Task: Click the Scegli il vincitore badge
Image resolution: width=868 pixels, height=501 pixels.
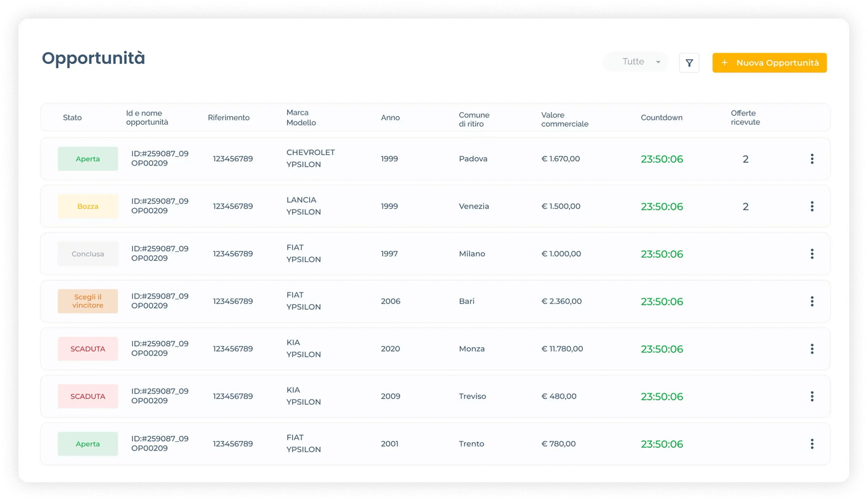Action: (x=88, y=301)
